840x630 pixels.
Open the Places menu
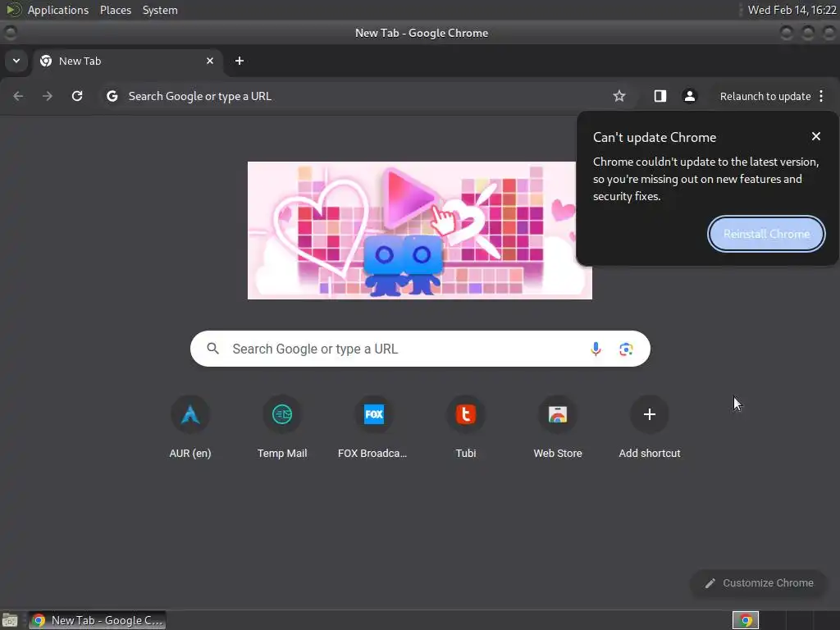(x=116, y=10)
